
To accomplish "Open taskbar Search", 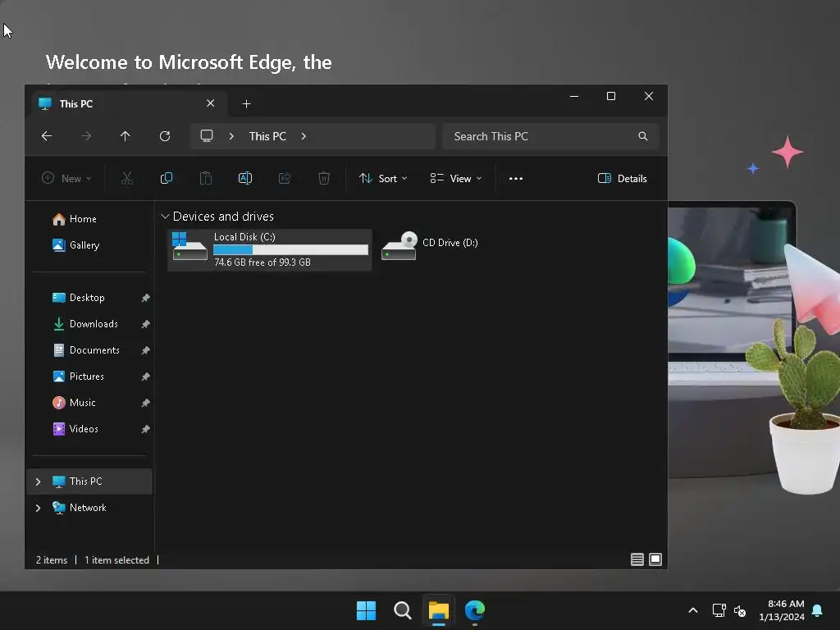I will pos(402,610).
